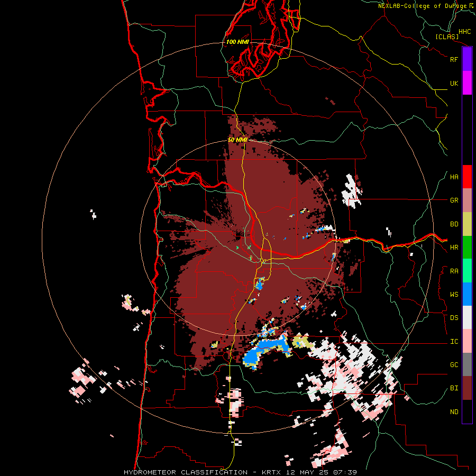476x476 pixels.
Task: Click the '07:39' timestamp in caption
Action: (x=345, y=472)
